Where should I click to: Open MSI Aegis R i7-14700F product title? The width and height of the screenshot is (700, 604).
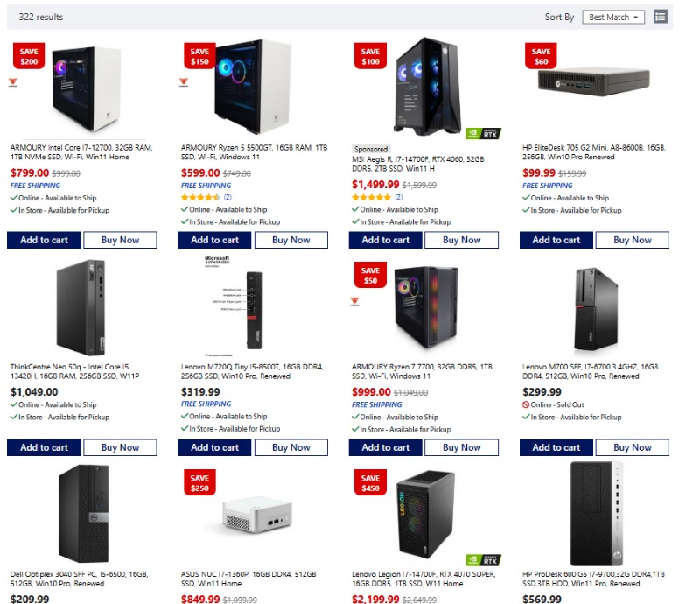click(x=418, y=164)
